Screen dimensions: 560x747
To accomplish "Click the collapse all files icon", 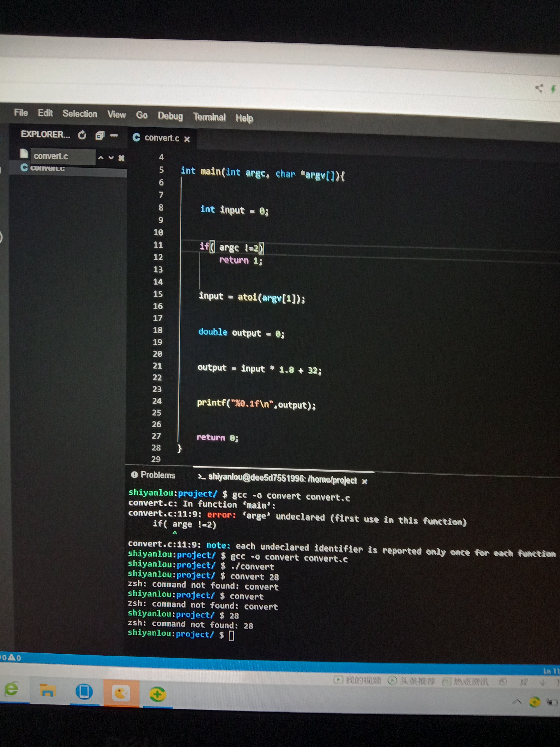I will pos(100,136).
